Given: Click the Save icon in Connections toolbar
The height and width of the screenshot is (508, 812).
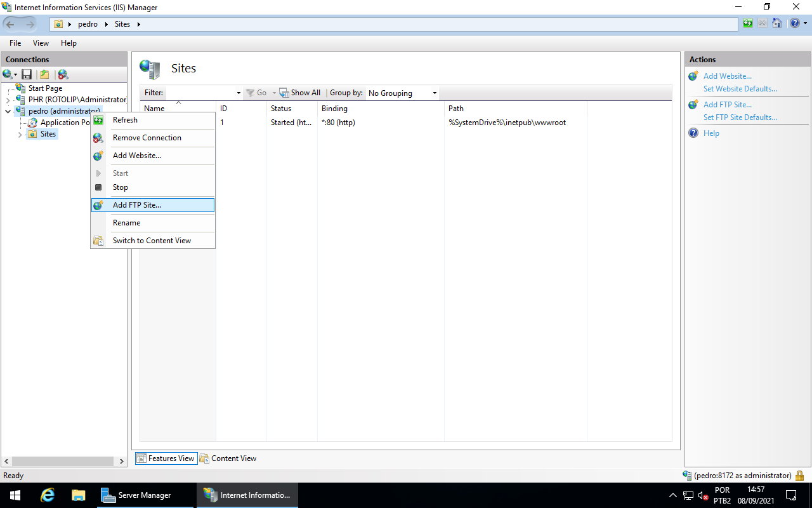Looking at the screenshot, I should (x=27, y=74).
